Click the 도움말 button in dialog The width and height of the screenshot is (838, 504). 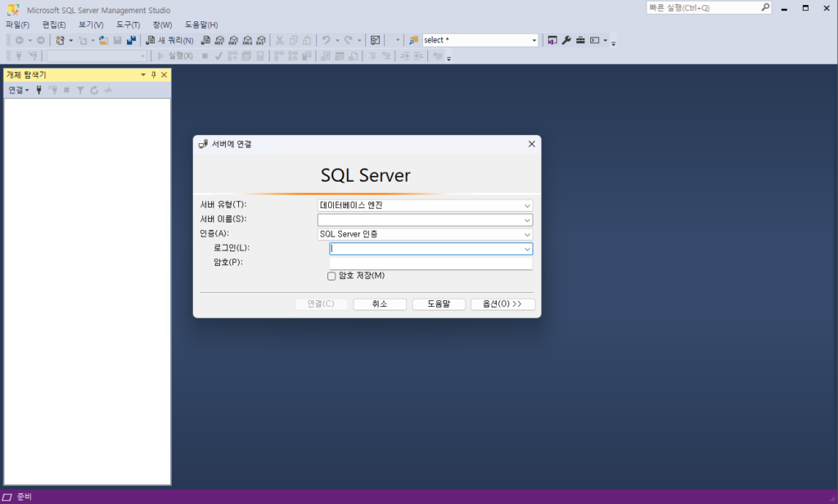point(439,304)
